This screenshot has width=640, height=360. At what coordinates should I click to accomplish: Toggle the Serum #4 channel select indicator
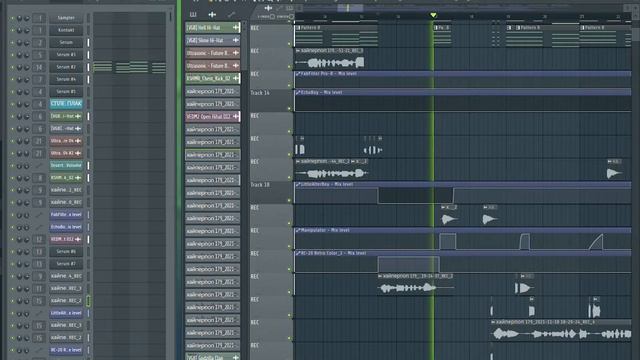pos(88,79)
